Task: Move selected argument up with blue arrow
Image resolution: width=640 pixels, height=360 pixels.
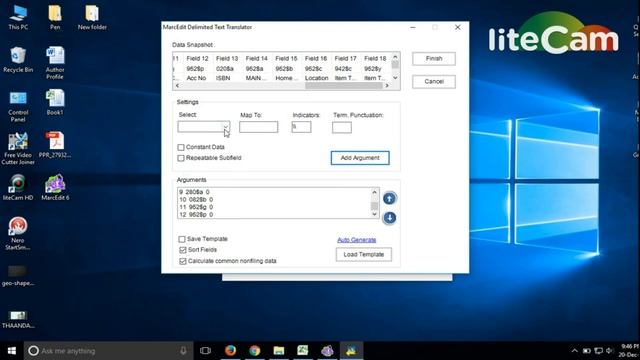Action: [389, 198]
